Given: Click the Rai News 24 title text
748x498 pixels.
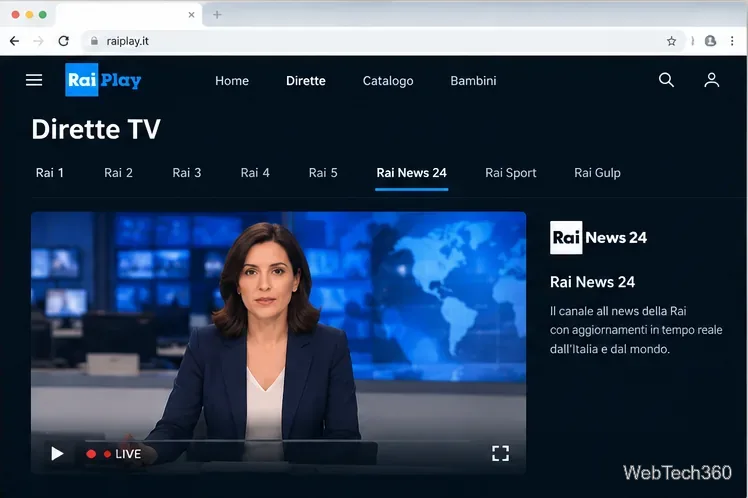Looking at the screenshot, I should pos(592,282).
